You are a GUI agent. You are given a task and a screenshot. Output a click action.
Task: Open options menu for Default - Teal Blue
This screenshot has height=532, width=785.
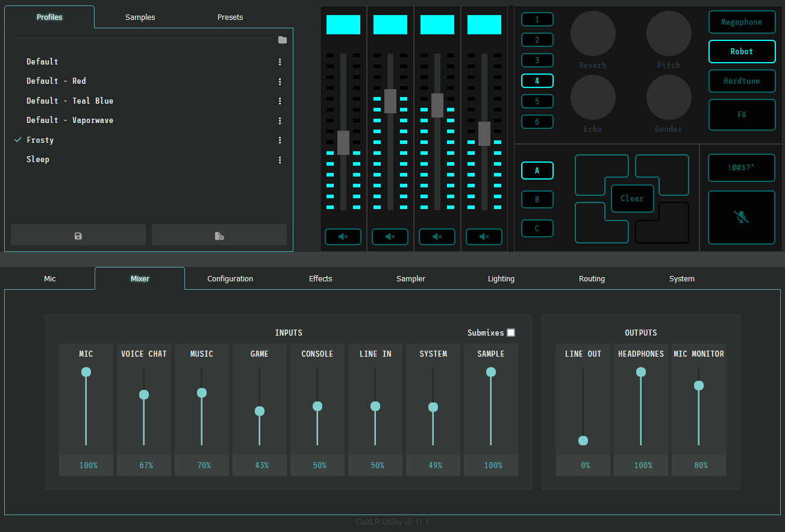(x=280, y=101)
